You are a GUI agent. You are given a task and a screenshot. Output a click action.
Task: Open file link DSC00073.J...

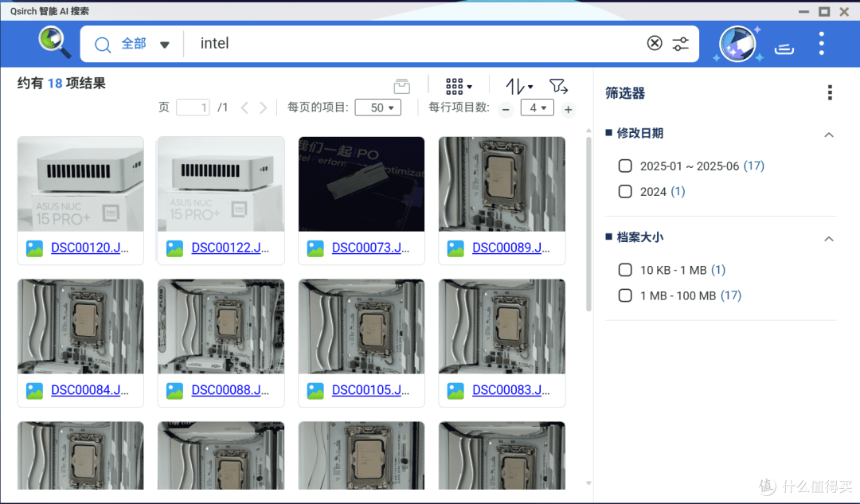click(x=370, y=248)
